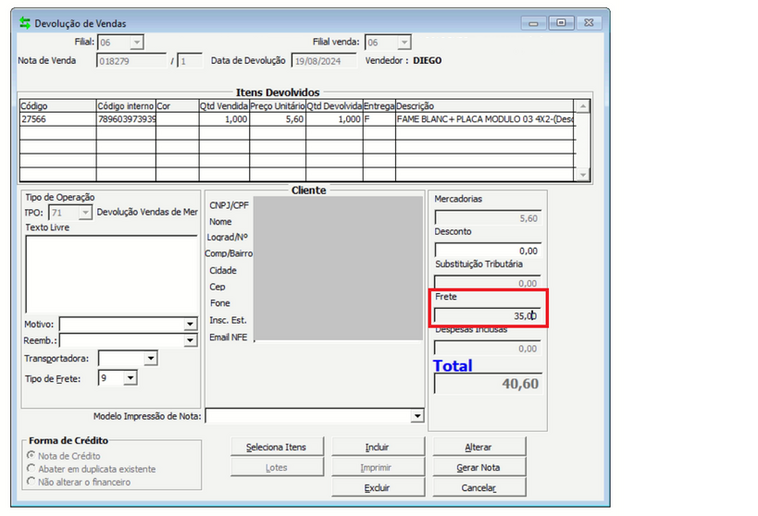Choose Abater em duplicata existente option
Viewport: 758px width, 516px height.
31,469
